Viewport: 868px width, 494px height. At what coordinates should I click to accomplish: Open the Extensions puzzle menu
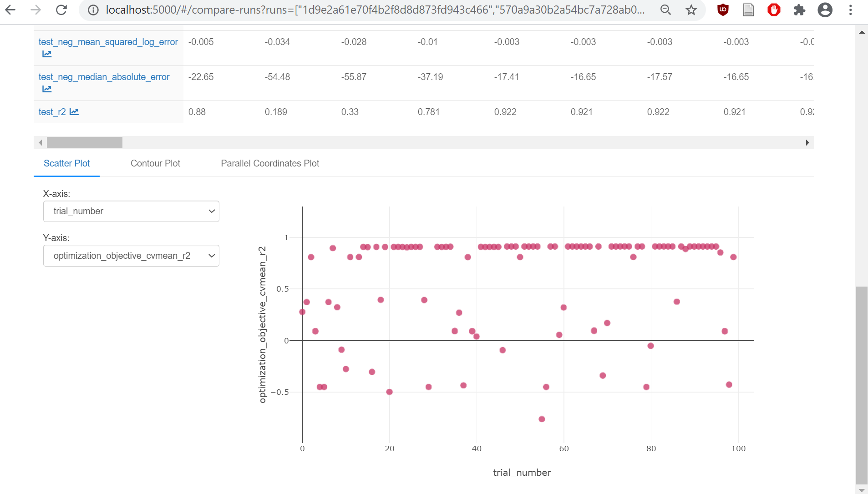click(799, 10)
